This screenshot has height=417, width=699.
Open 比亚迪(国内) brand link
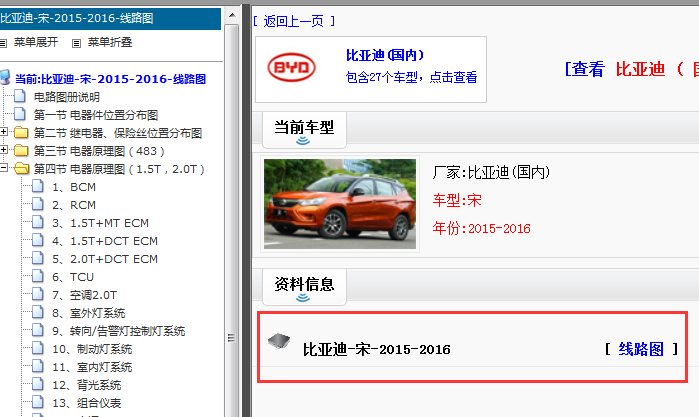[x=385, y=55]
